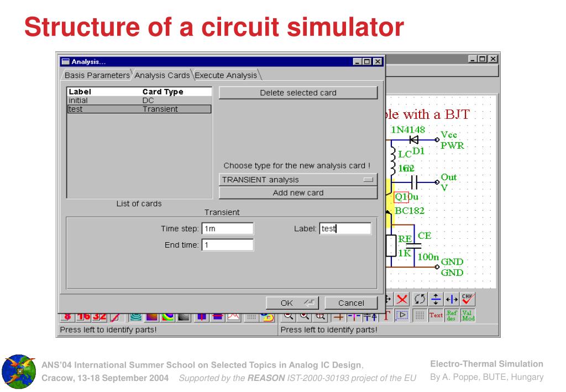
Task: Click the Out terminal label
Action: tap(449, 177)
